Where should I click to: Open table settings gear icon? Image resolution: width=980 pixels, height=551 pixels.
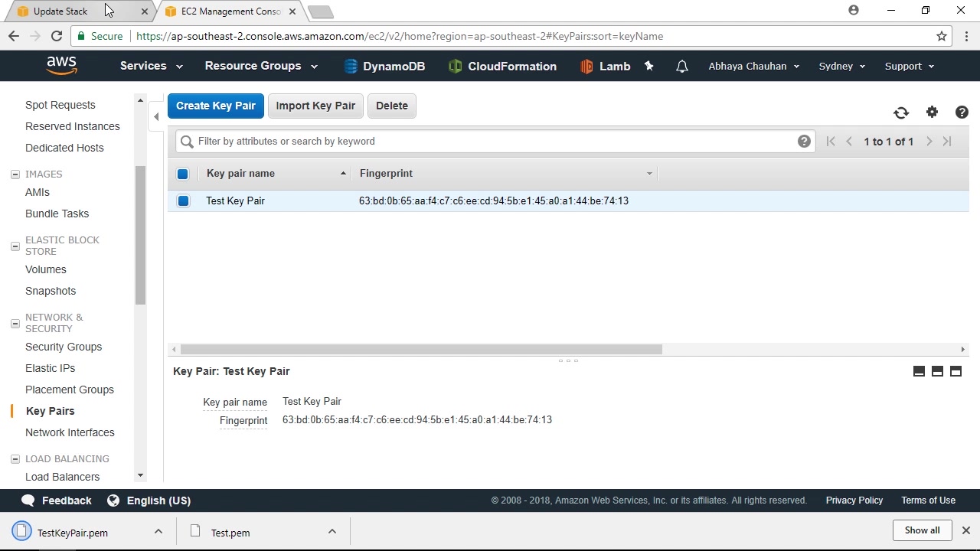932,112
